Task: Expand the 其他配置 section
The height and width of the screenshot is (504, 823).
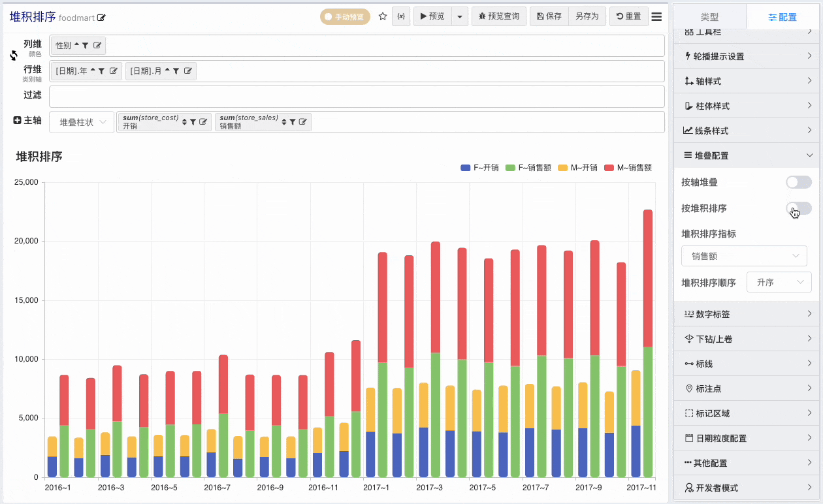Action: [x=748, y=463]
